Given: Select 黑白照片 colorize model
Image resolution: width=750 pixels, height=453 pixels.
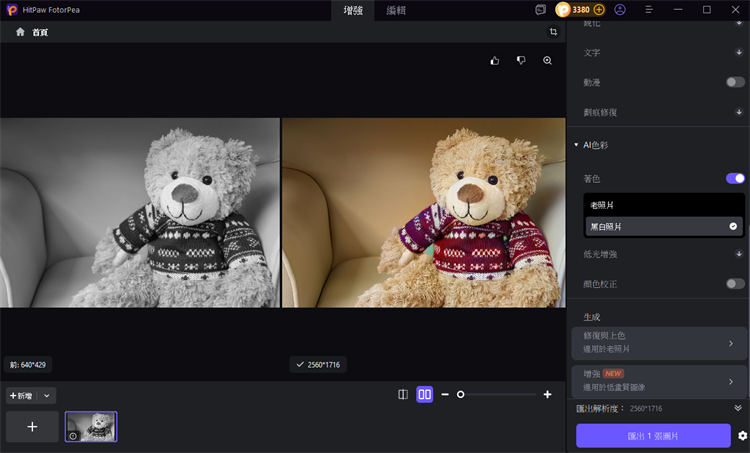Looking at the screenshot, I should pos(664,226).
